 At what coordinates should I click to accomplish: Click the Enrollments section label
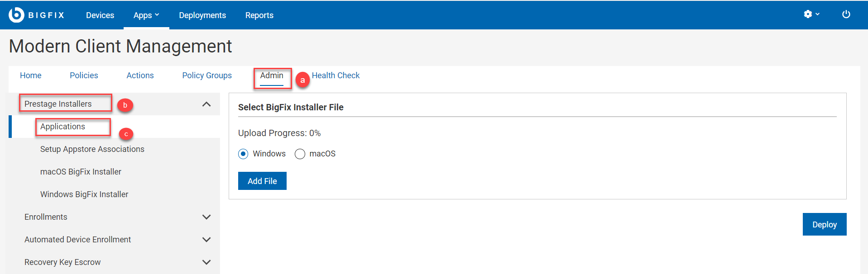tap(46, 217)
